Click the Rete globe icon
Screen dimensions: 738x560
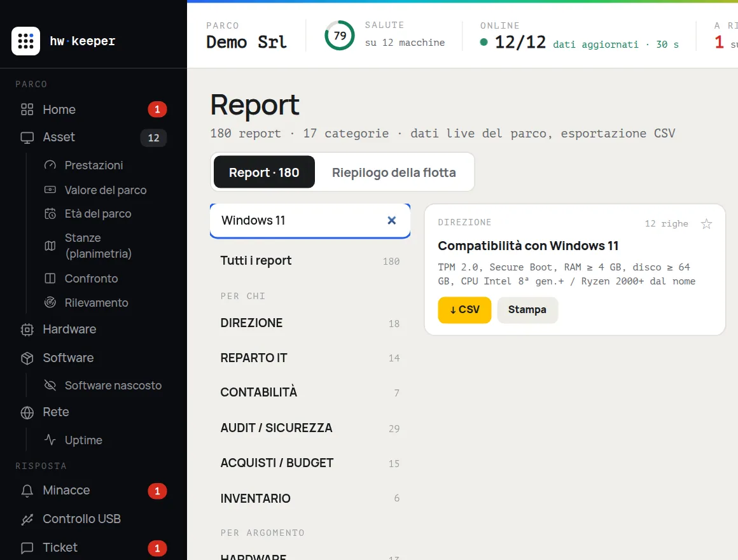point(27,413)
